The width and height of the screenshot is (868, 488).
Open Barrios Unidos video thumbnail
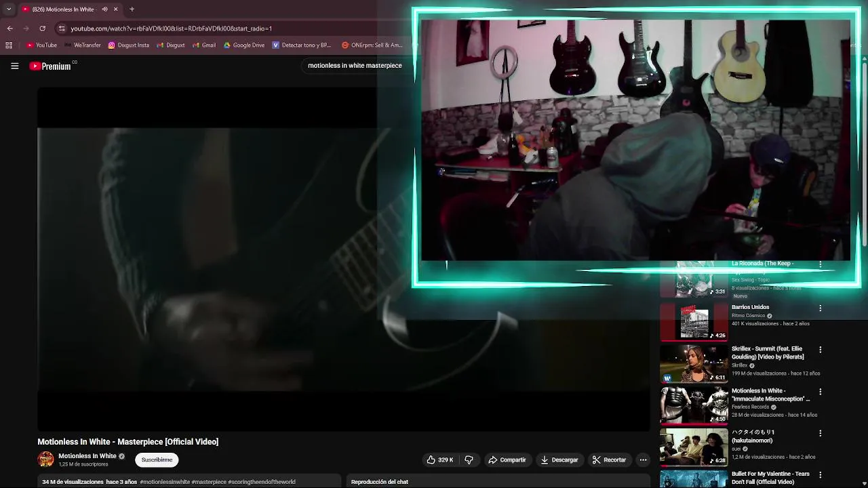[694, 321]
